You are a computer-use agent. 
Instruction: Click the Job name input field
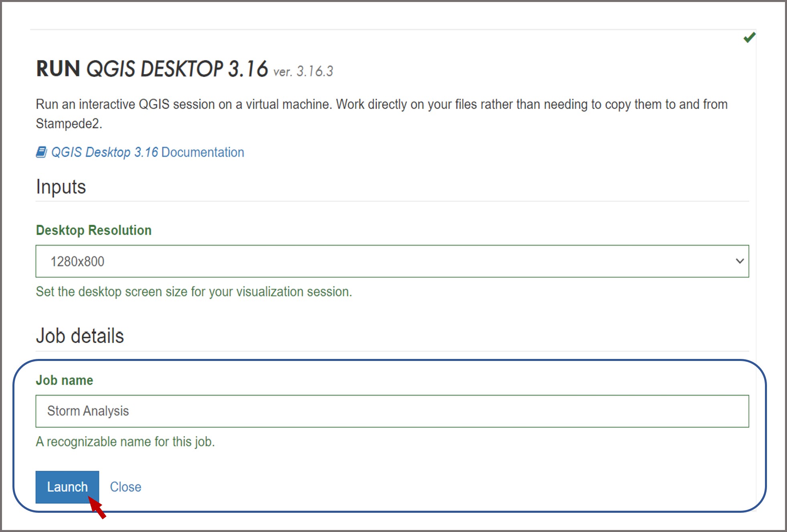pyautogui.click(x=392, y=411)
